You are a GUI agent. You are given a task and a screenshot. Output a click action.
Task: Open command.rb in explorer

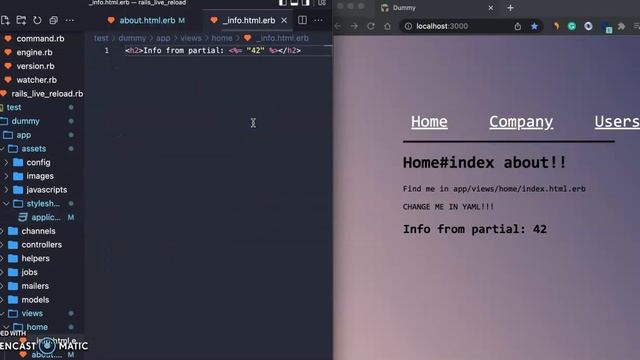40,38
